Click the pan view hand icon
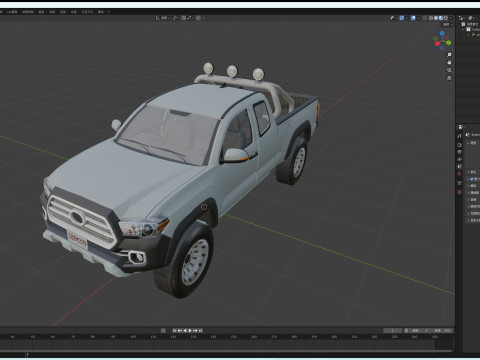The image size is (480, 360). pyautogui.click(x=449, y=62)
